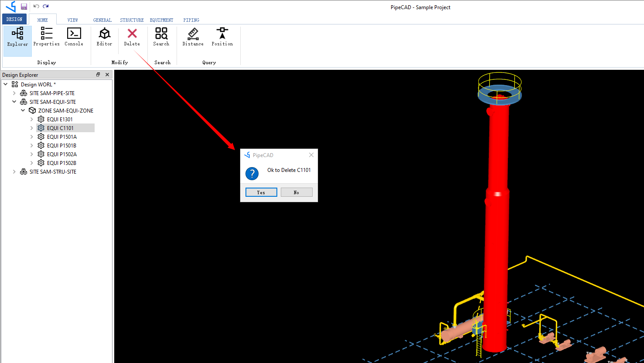Click the question mark icon in dialog
The image size is (644, 363).
pyautogui.click(x=252, y=173)
